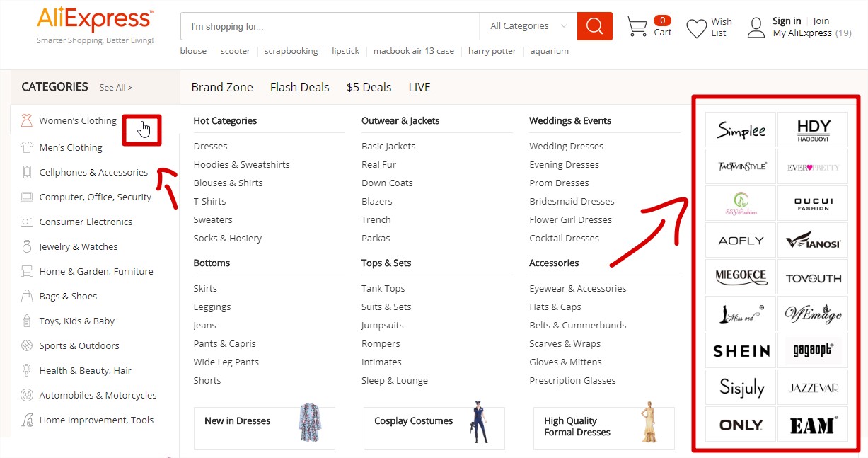
Task: Select the AOFLY brand logo
Action: pyautogui.click(x=741, y=240)
